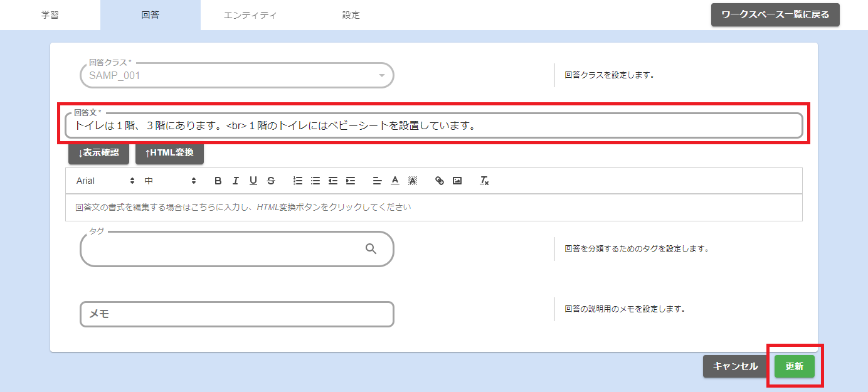Click the green 更新 button
The height and width of the screenshot is (392, 868).
(x=794, y=366)
